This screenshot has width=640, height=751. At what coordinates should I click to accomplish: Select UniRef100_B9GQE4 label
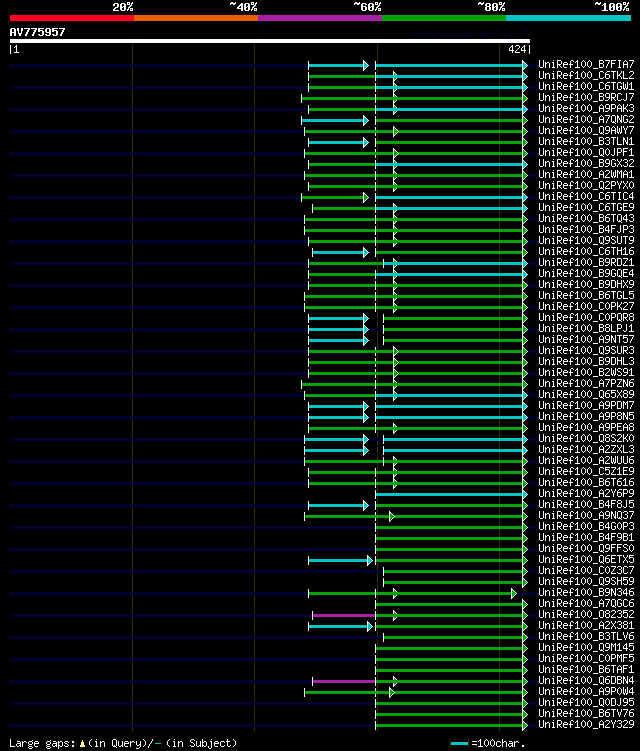[586, 273]
